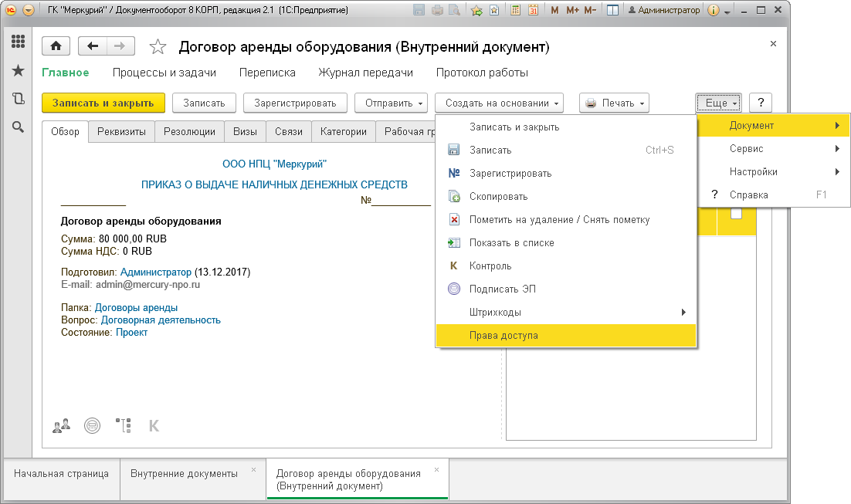Open the Процессы и задачи section
The width and height of the screenshot is (851, 504).
(x=164, y=73)
